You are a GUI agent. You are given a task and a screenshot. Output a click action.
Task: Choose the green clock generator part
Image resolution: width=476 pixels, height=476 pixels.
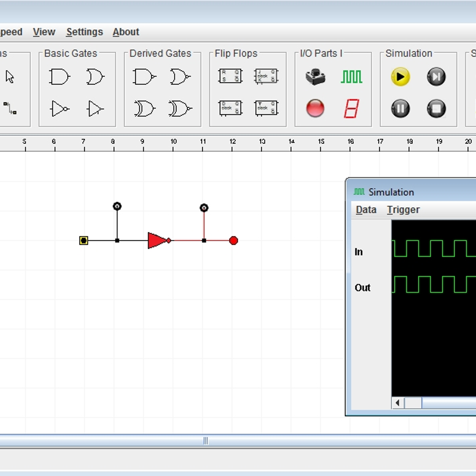tap(351, 77)
